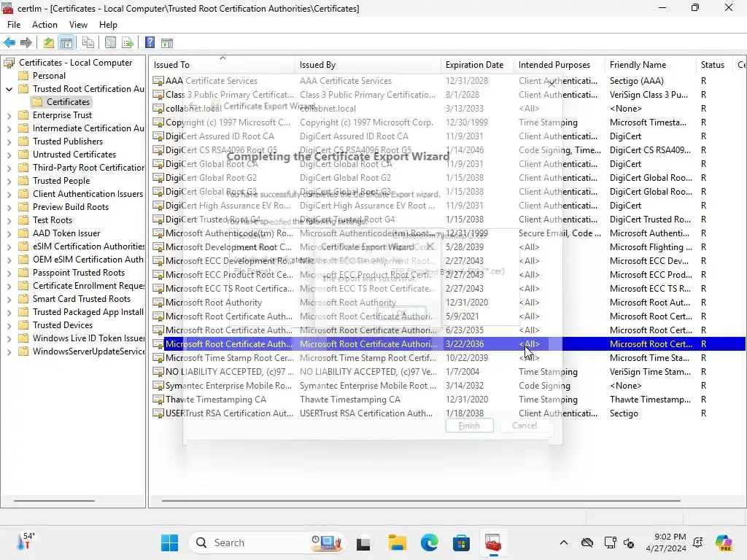This screenshot has width=747, height=560.
Task: Select Client Authentication Issuers tree item
Action: coord(88,194)
